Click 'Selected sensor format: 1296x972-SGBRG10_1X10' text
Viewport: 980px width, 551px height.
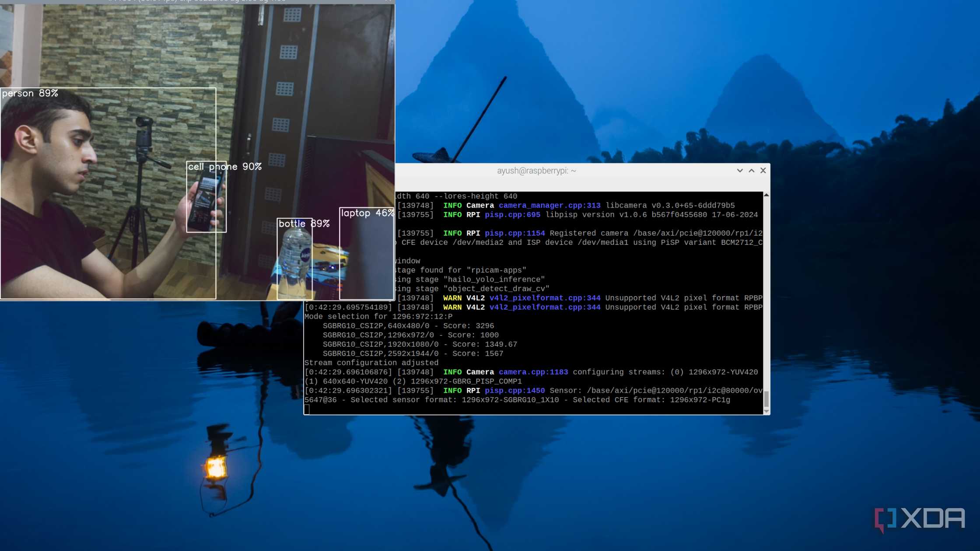[455, 400]
